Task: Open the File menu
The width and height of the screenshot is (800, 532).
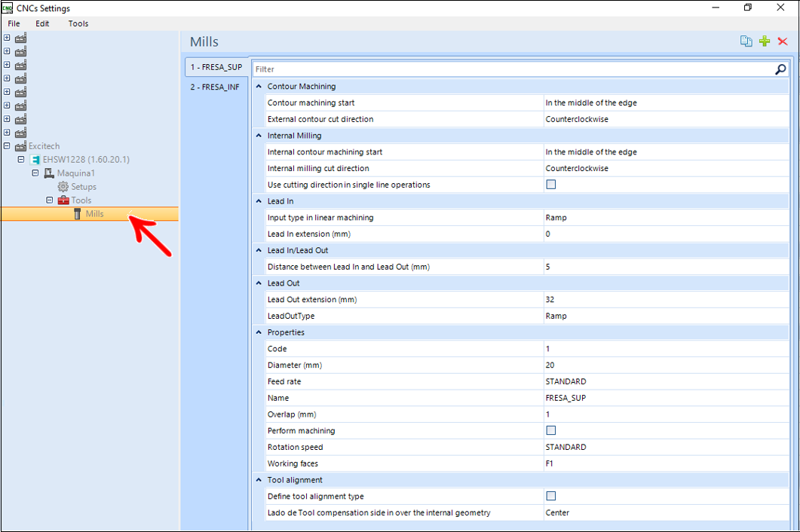Action: 14,23
